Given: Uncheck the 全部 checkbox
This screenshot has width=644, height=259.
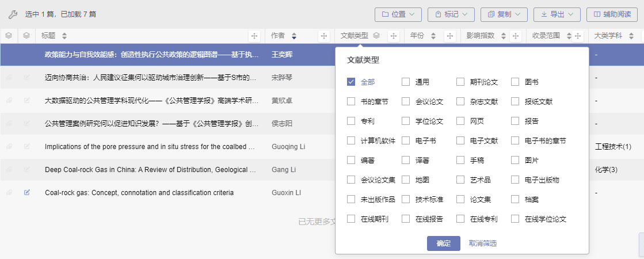Looking at the screenshot, I should tap(350, 82).
